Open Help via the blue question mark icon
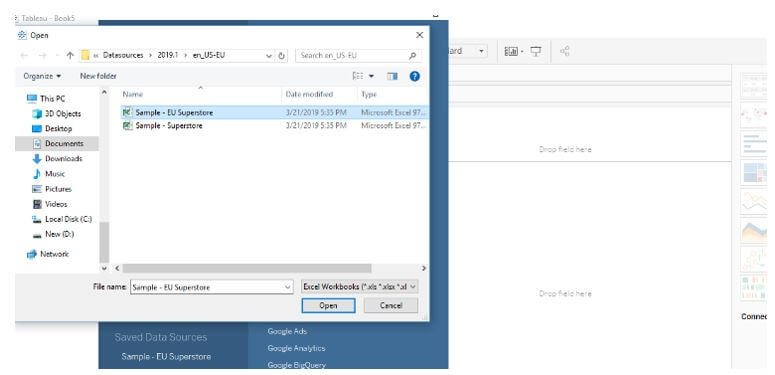Screen dimensions: 775x375 coord(415,76)
